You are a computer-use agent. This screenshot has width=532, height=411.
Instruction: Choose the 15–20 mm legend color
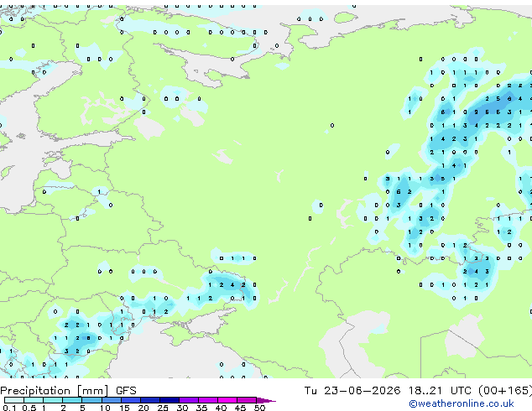point(131,400)
